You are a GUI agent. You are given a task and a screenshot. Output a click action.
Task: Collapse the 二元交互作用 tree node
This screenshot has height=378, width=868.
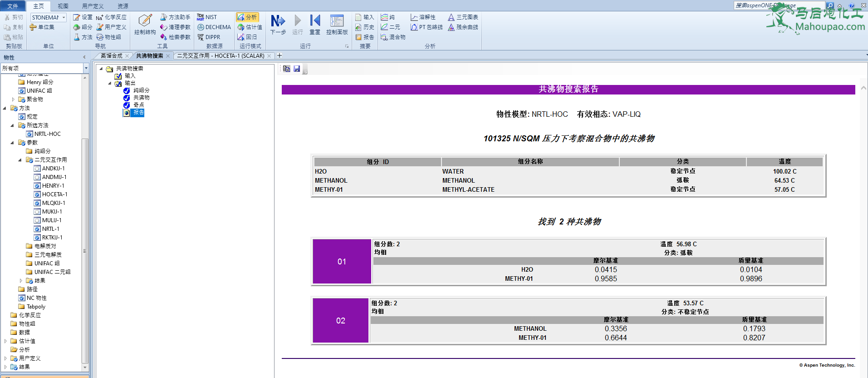pyautogui.click(x=20, y=160)
